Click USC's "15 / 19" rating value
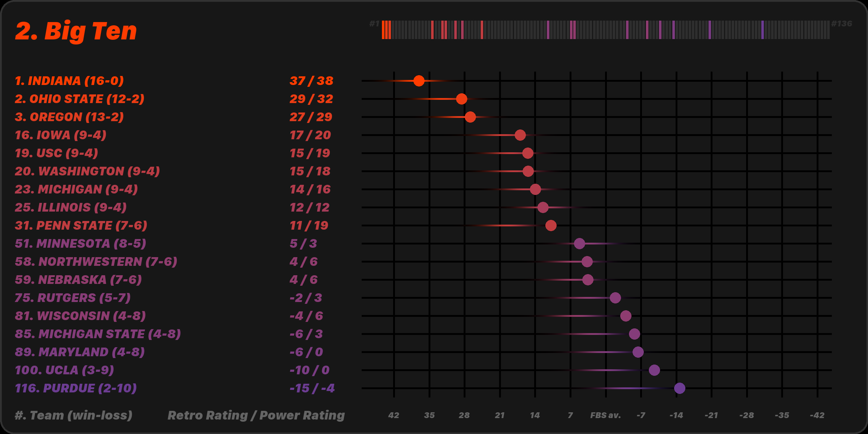 coord(310,153)
